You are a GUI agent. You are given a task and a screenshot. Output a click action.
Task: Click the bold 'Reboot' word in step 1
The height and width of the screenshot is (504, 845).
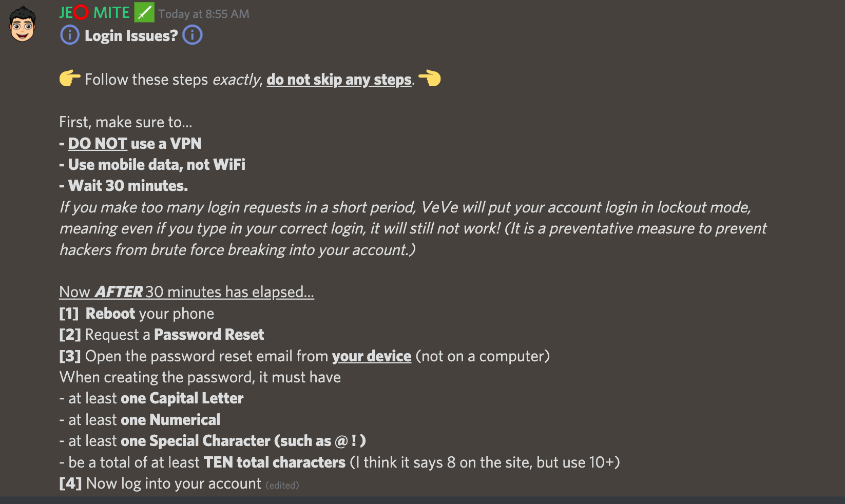(110, 314)
